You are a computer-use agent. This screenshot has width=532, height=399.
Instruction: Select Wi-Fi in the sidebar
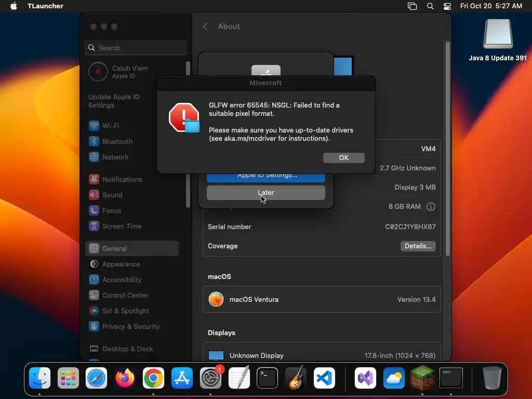pos(132,126)
